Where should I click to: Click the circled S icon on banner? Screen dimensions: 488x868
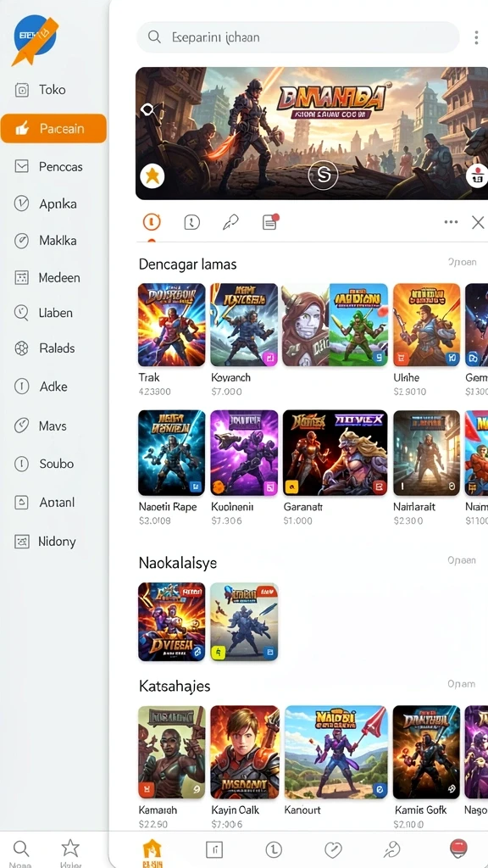[323, 175]
